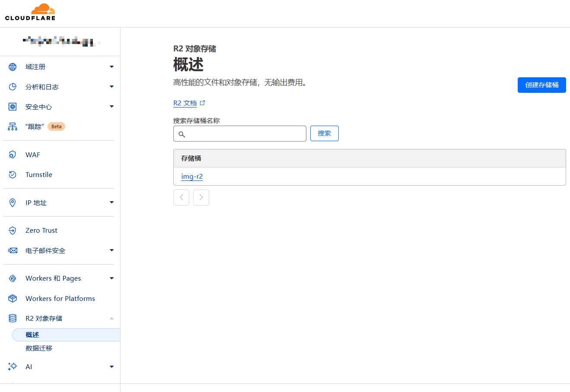Screen dimensions: 570x392
Task: Expand the 域注册 dropdown arrow
Action: coord(111,67)
